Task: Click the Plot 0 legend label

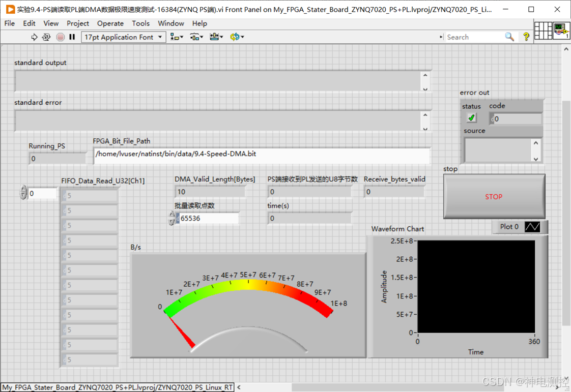Action: [509, 227]
